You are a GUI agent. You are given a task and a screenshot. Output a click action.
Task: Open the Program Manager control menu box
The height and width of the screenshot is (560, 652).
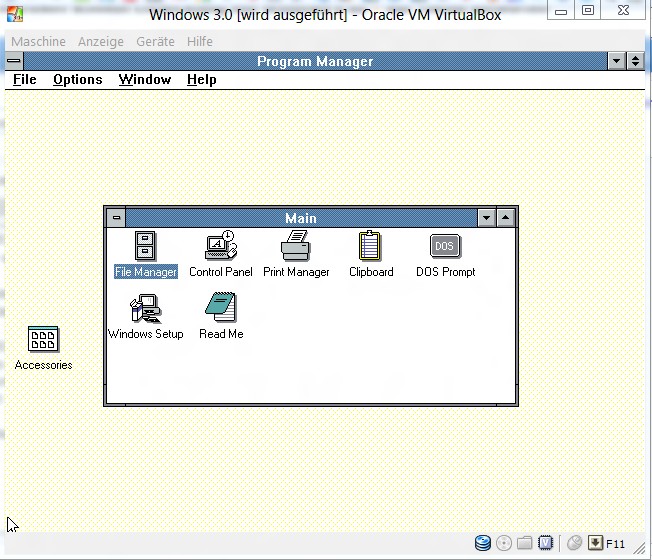14,61
